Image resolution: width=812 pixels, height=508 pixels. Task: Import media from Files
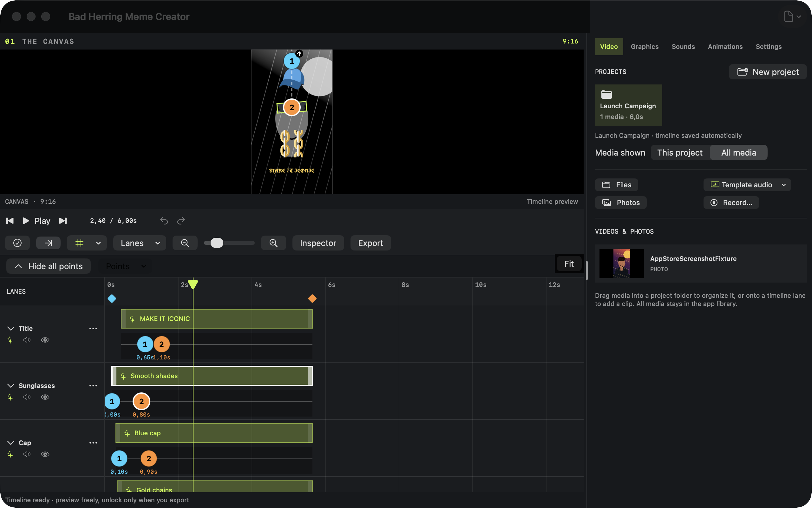coord(617,185)
